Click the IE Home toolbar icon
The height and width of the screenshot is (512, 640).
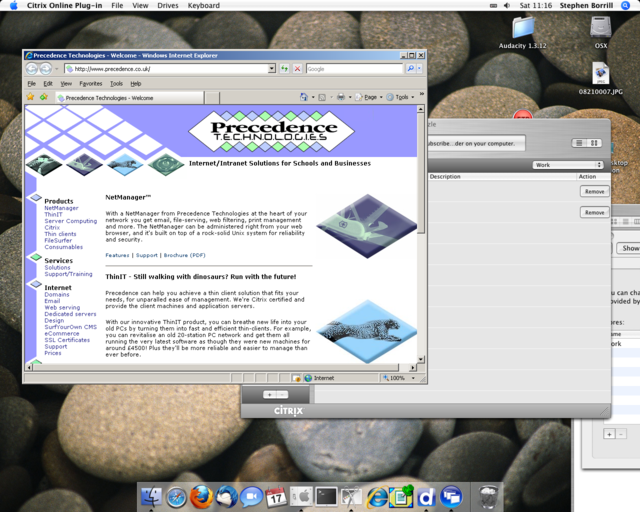click(304, 98)
